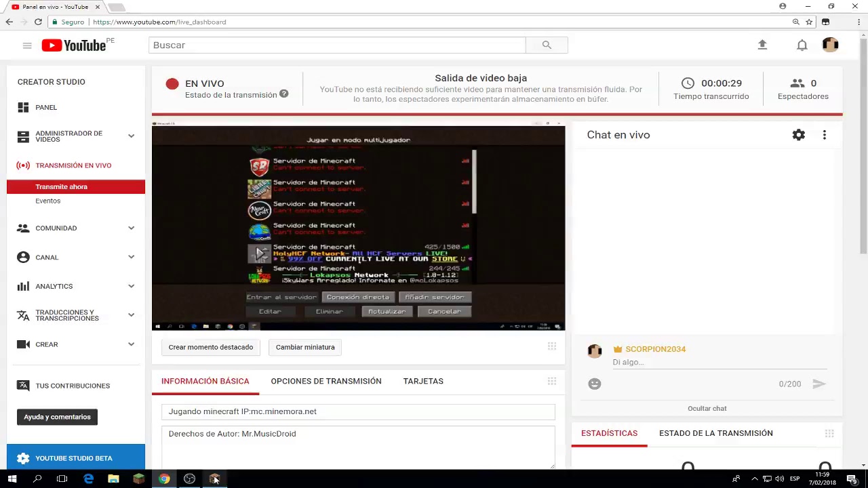868x488 pixels.
Task: Select Transmite ahora
Action: tap(76, 187)
